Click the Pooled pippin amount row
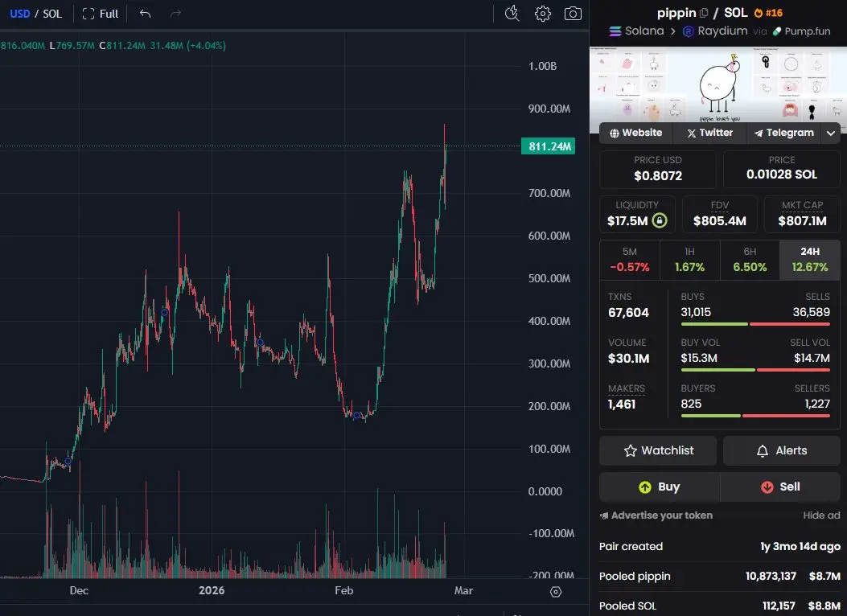This screenshot has height=616, width=847. pos(720,577)
